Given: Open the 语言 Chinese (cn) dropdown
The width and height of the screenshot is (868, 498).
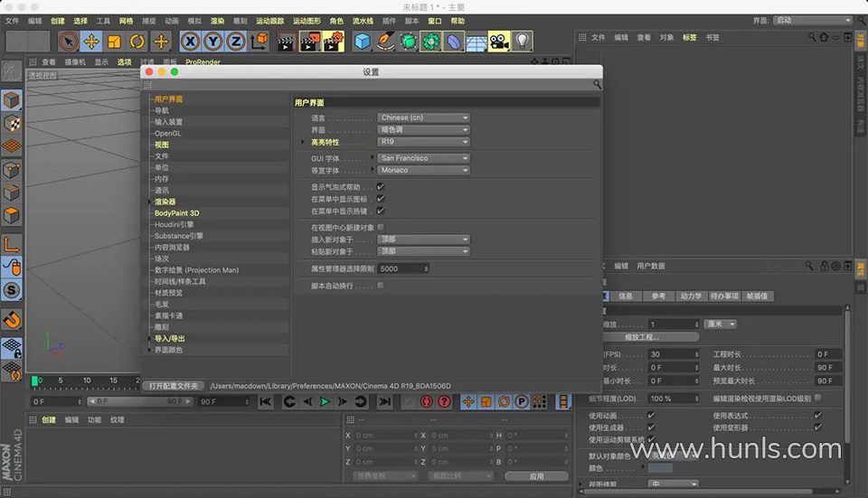Looking at the screenshot, I should point(423,117).
